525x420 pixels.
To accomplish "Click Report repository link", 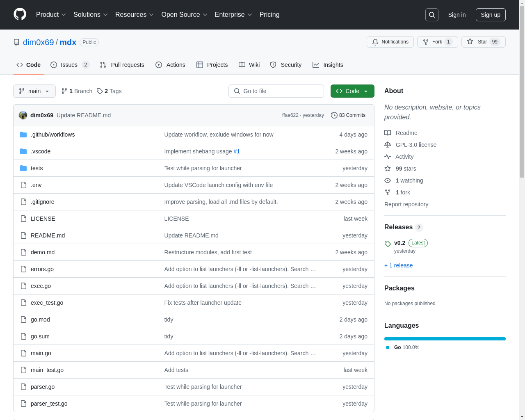I will [x=406, y=204].
